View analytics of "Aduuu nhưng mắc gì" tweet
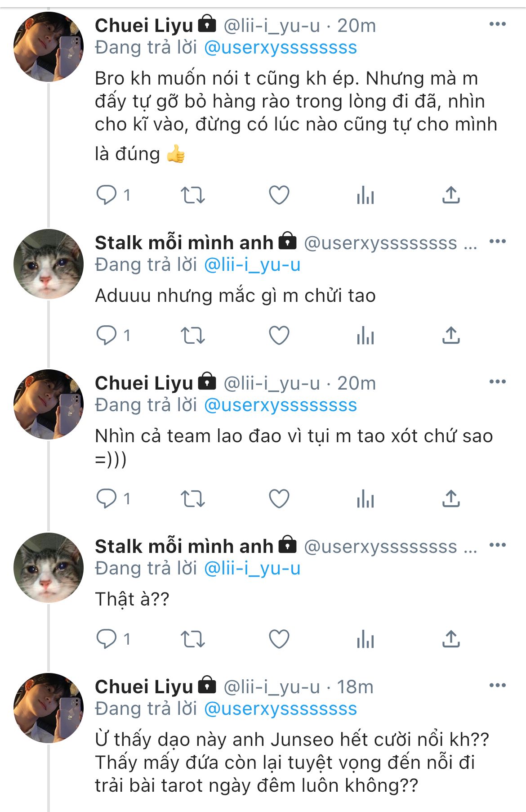The image size is (526, 812). point(365,336)
